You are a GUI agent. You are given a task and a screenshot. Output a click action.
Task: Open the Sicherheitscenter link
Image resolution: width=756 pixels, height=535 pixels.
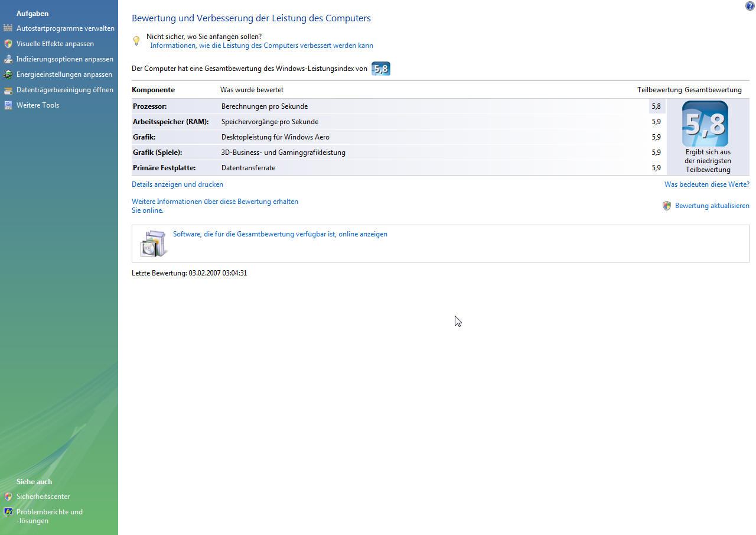tap(43, 497)
